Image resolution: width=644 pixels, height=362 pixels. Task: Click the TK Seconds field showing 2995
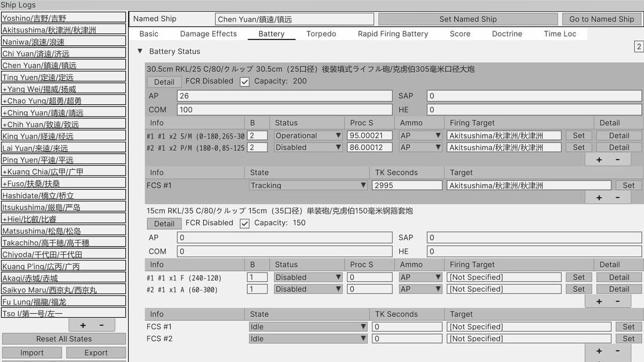[407, 185]
